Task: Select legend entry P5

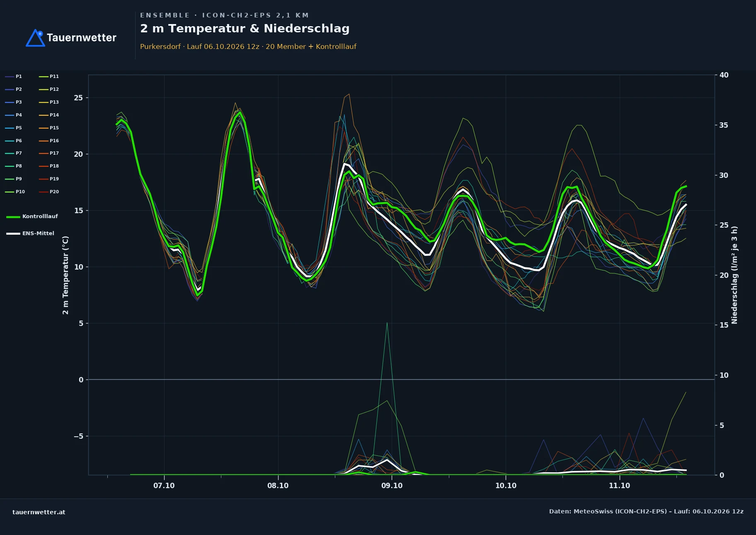Action: point(14,128)
